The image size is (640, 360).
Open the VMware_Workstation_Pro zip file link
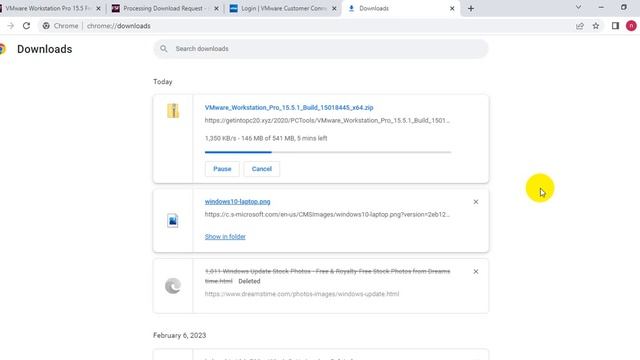coord(289,107)
